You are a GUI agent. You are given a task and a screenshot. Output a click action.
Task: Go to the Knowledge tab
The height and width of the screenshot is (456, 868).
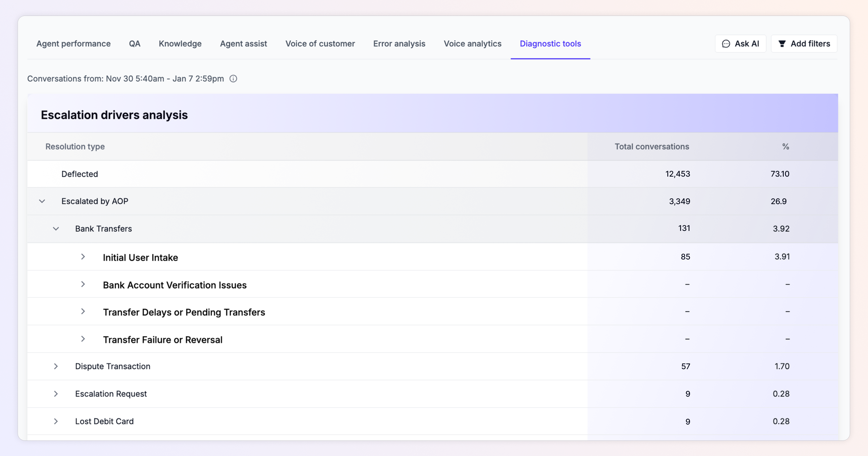[x=180, y=44]
